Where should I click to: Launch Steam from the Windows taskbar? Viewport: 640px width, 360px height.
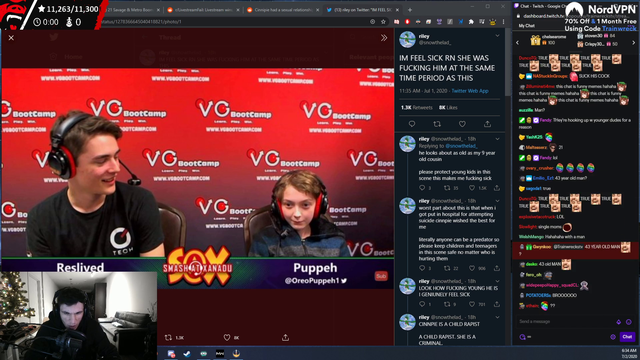click(187, 354)
